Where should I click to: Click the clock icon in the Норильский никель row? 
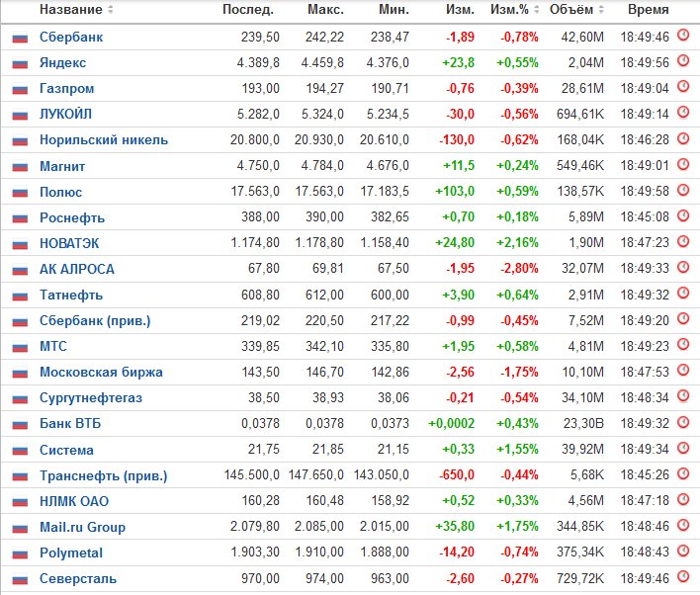683,138
